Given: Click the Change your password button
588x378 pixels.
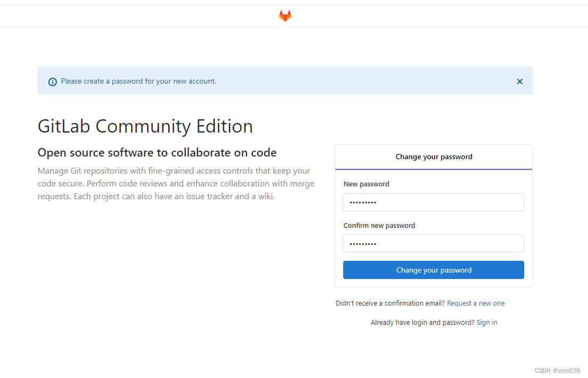Looking at the screenshot, I should [434, 270].
